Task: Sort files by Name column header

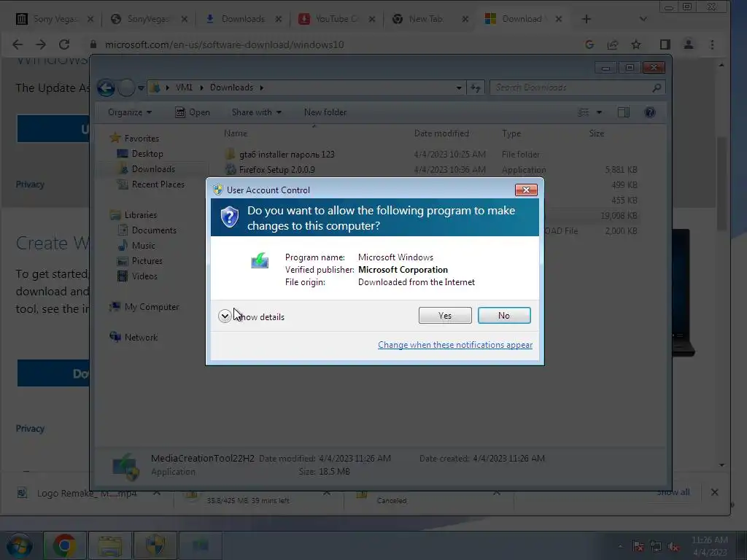Action: coord(236,133)
